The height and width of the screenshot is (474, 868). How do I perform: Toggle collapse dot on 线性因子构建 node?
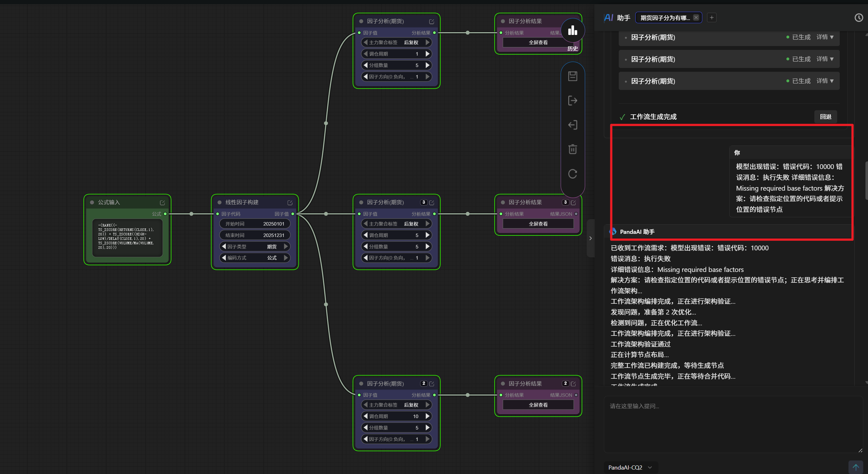(219, 202)
